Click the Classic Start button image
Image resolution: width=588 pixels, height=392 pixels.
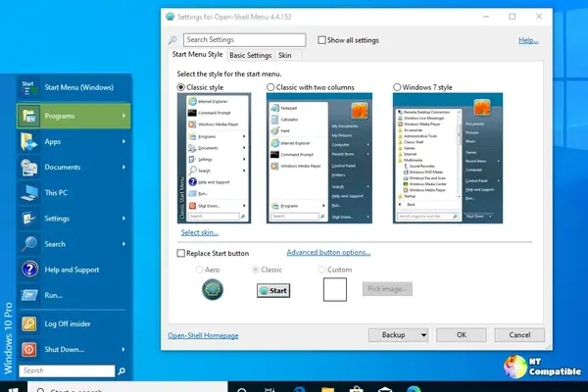273,290
